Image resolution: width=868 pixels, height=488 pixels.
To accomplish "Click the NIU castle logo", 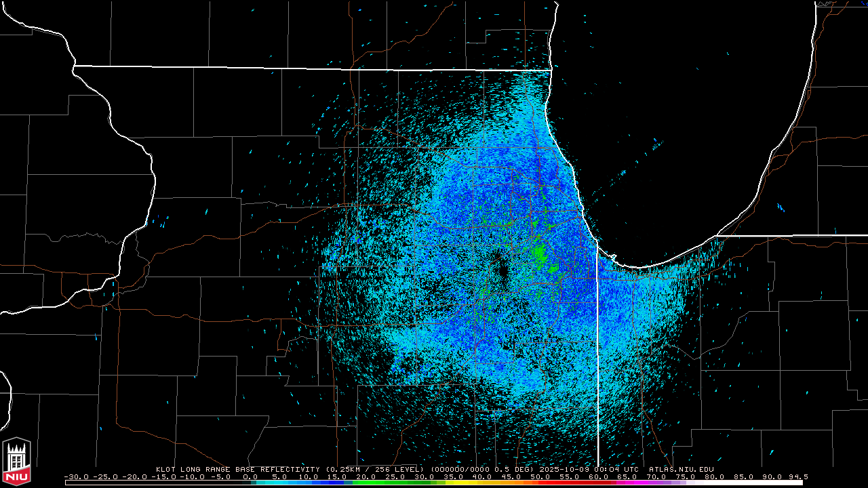I will pyautogui.click(x=16, y=460).
